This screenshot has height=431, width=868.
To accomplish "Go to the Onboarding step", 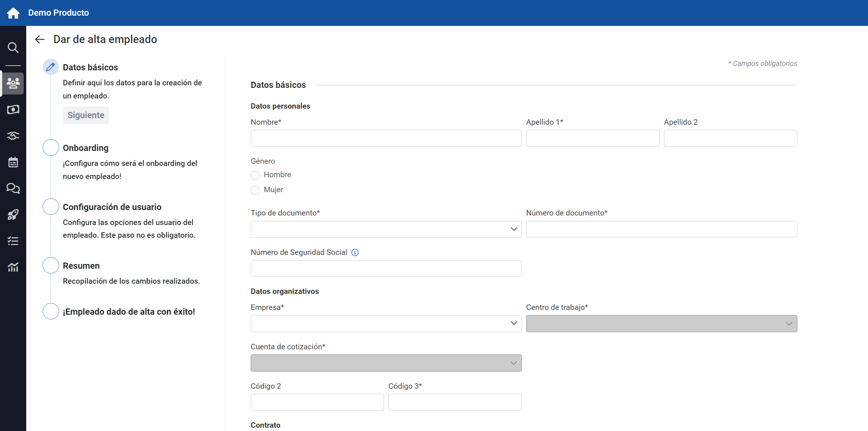I will tap(86, 148).
